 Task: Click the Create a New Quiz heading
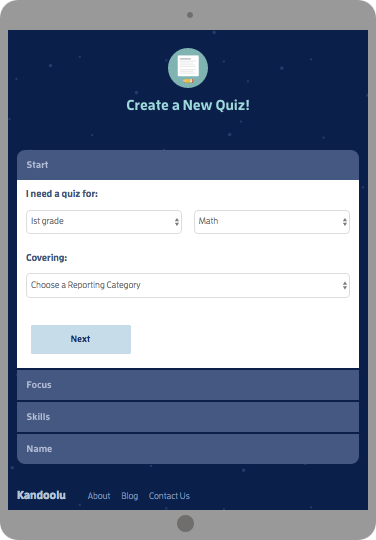188,105
